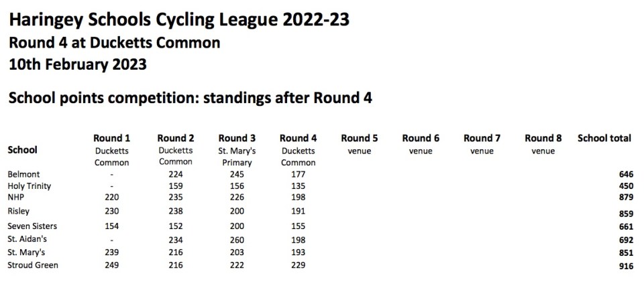Click Stroud Green's Round 1 score 249
644x282 pixels.
tap(111, 265)
